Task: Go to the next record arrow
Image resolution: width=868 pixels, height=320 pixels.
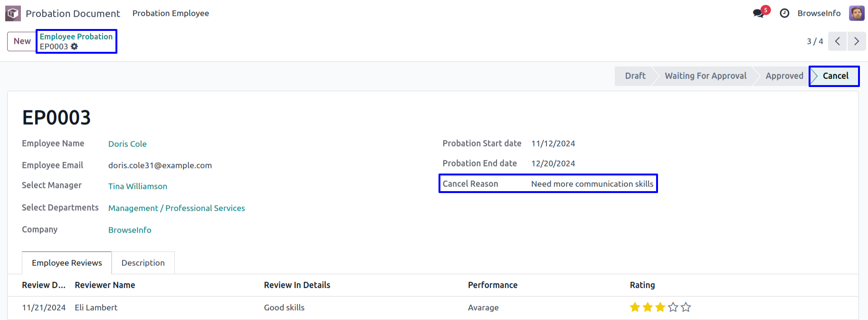Action: coord(856,41)
